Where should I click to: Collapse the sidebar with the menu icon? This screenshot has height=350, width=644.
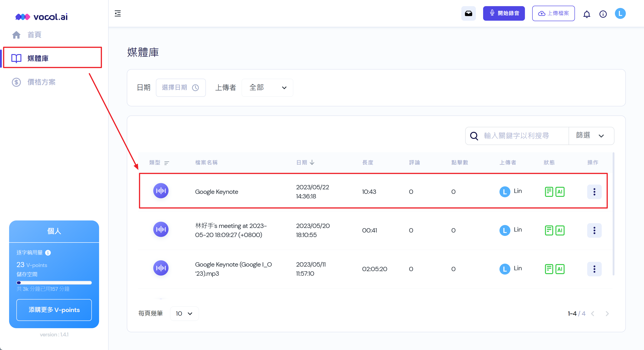[x=117, y=13]
